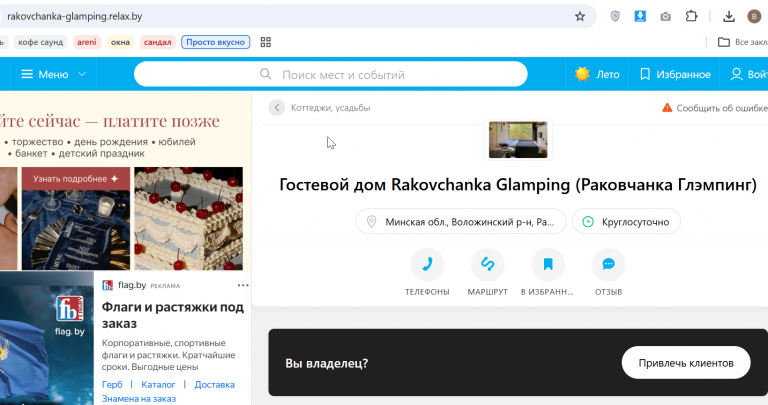Screen dimensions: 768x405
Task: Go back using the arrow beside 'Коттеджи, усадьбы'
Action: coord(277,108)
